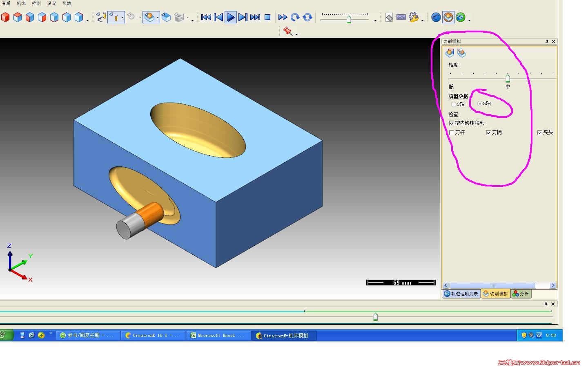Open the 机床 menu
The height and width of the screenshot is (368, 588).
click(x=21, y=3)
